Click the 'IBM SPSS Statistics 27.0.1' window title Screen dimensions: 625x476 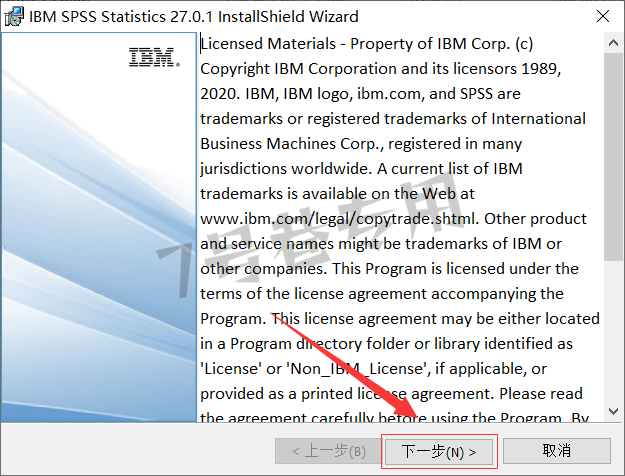pos(194,17)
